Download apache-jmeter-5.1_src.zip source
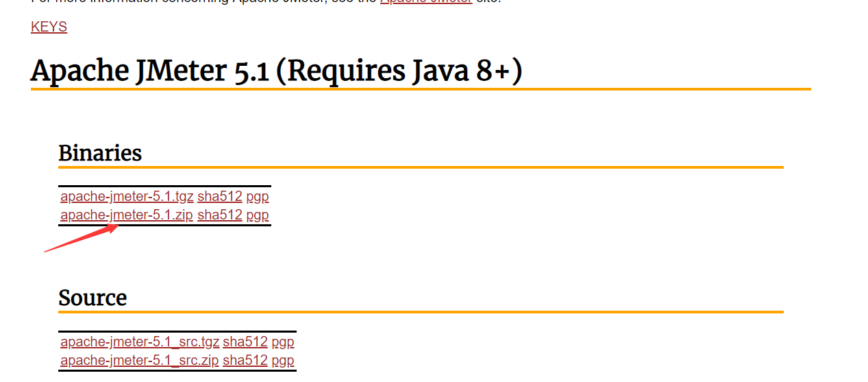Image resolution: width=868 pixels, height=382 pixels. (x=140, y=361)
